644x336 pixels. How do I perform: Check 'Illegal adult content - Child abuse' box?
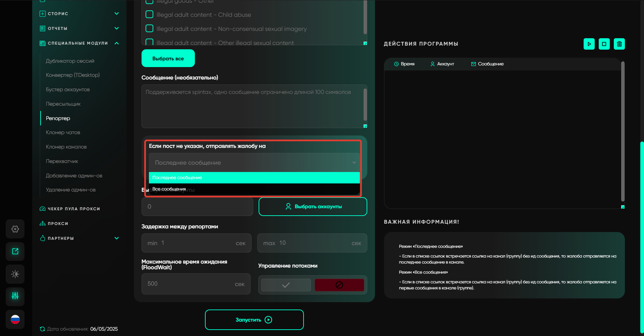[x=150, y=14]
